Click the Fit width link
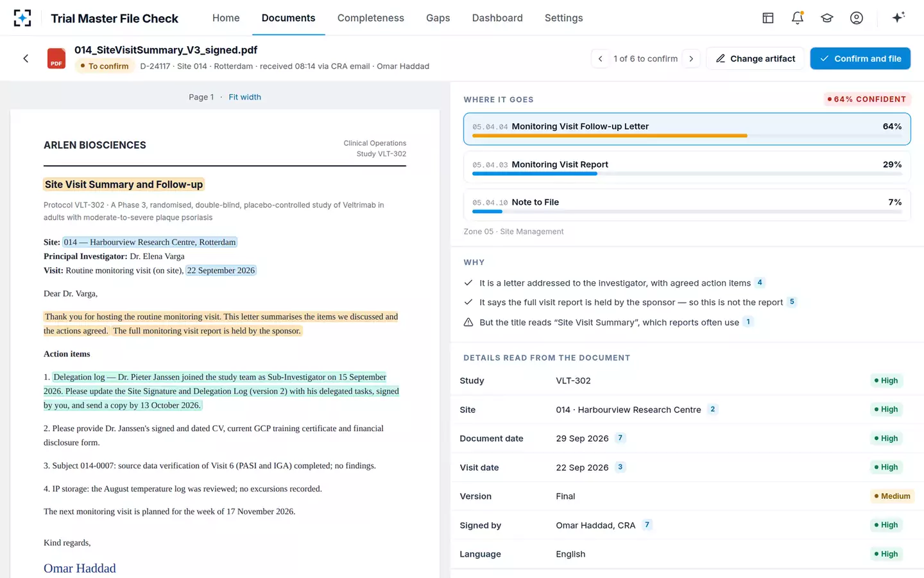The height and width of the screenshot is (578, 924). pos(244,97)
